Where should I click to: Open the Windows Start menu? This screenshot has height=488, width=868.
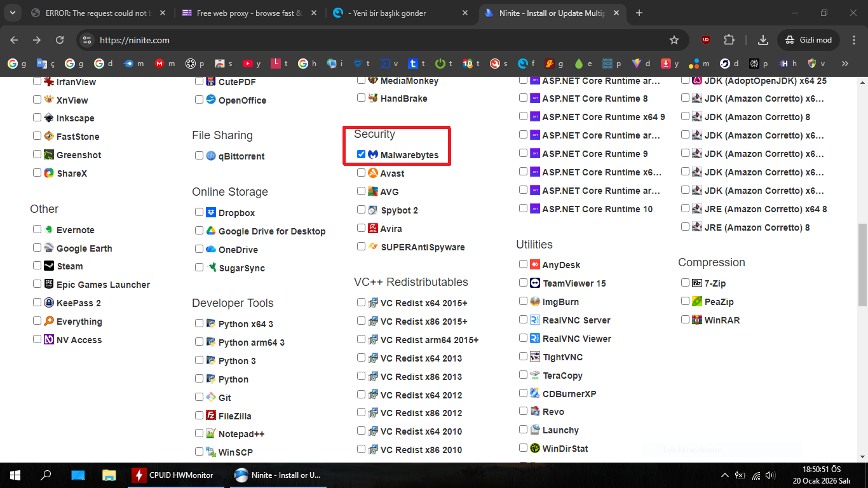point(14,475)
